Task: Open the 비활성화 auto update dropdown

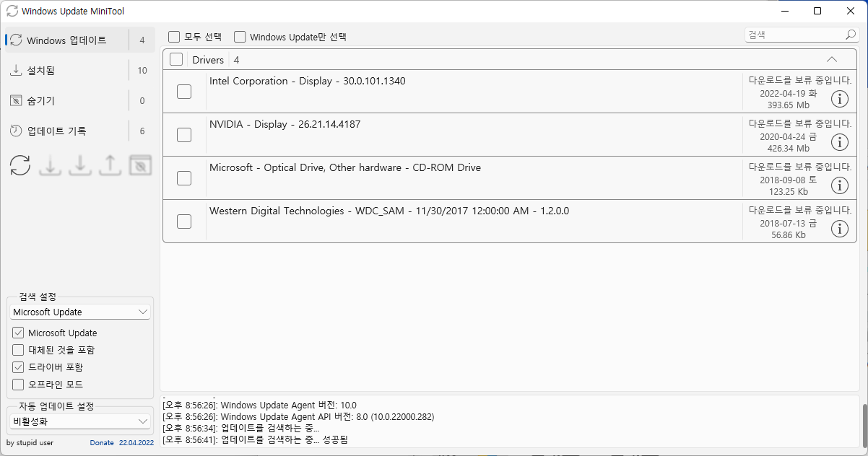Action: click(x=80, y=421)
